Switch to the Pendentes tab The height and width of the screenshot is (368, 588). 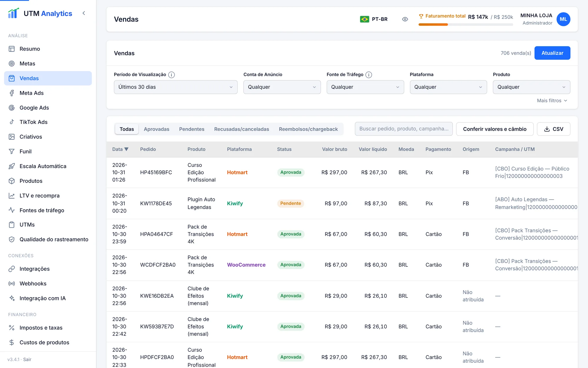(192, 129)
